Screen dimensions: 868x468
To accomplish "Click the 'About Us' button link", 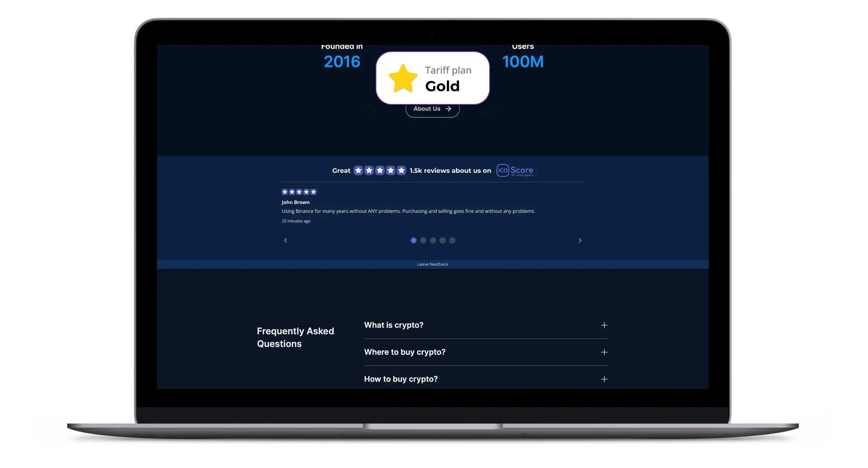I will (432, 108).
